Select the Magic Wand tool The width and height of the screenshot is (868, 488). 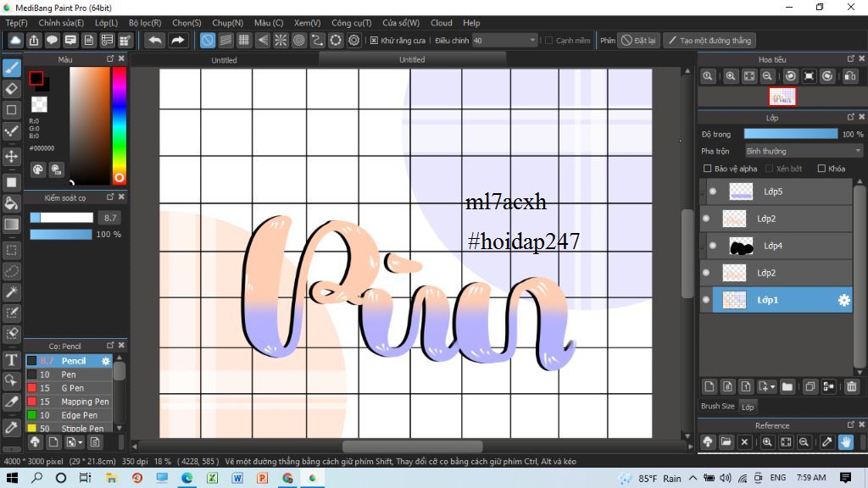pyautogui.click(x=12, y=292)
